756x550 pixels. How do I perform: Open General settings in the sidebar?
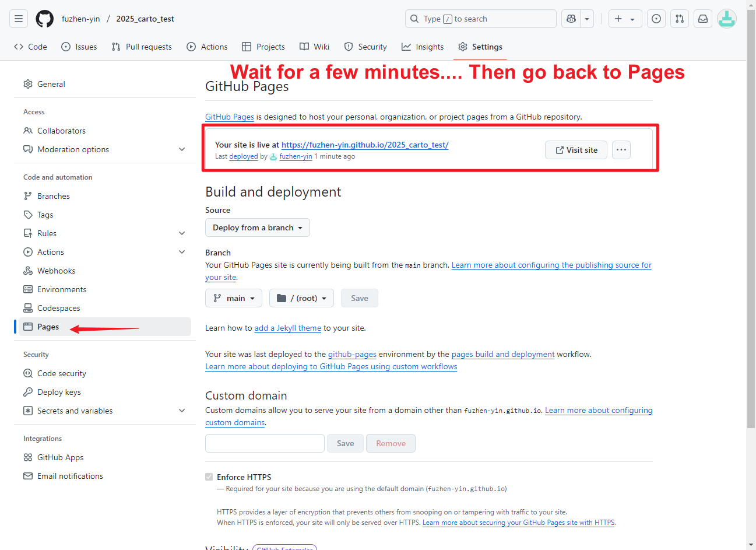(105, 84)
